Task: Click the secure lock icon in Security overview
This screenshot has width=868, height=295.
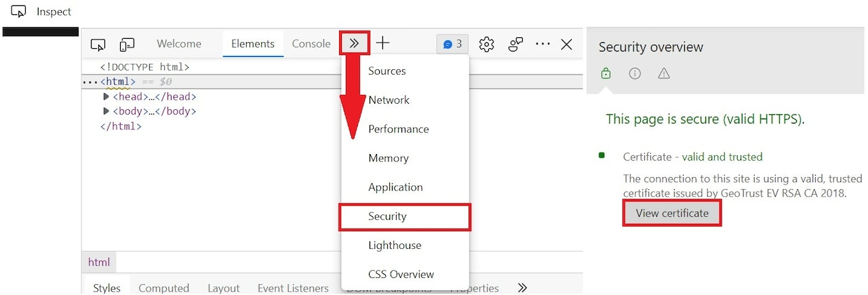Action: pyautogui.click(x=606, y=73)
